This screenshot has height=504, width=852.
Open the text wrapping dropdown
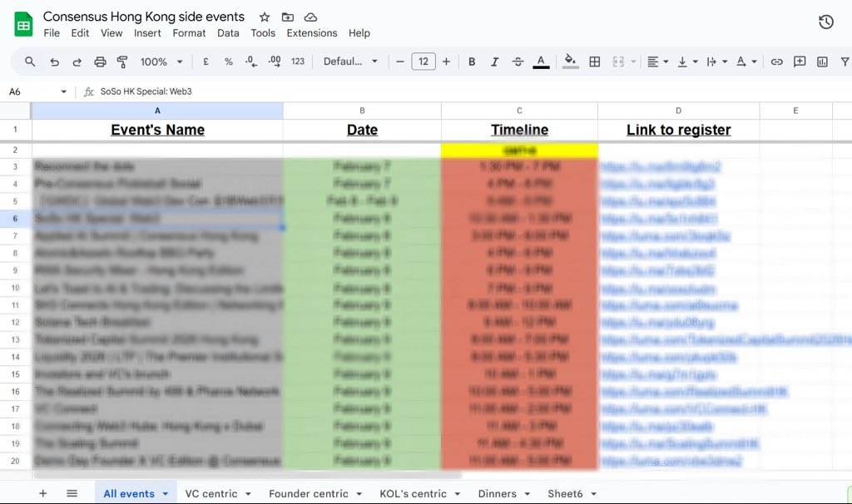coord(716,62)
